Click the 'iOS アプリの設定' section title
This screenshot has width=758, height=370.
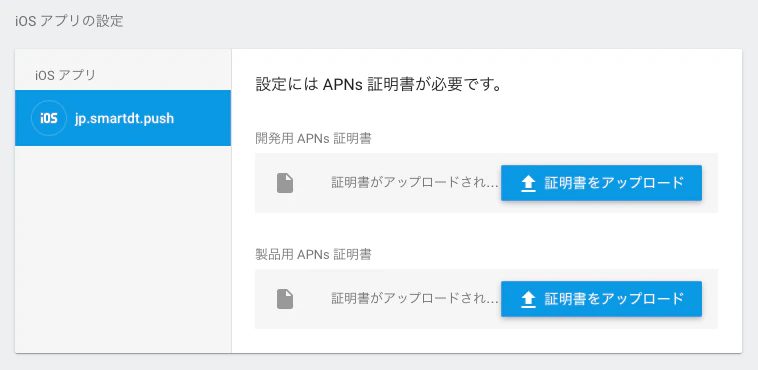click(69, 21)
